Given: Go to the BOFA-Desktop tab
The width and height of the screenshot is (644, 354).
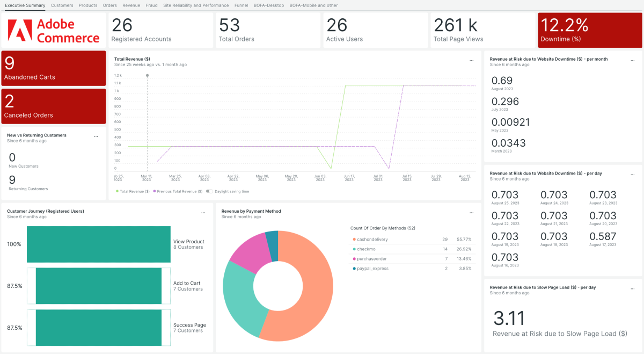Looking at the screenshot, I should tap(269, 5).
